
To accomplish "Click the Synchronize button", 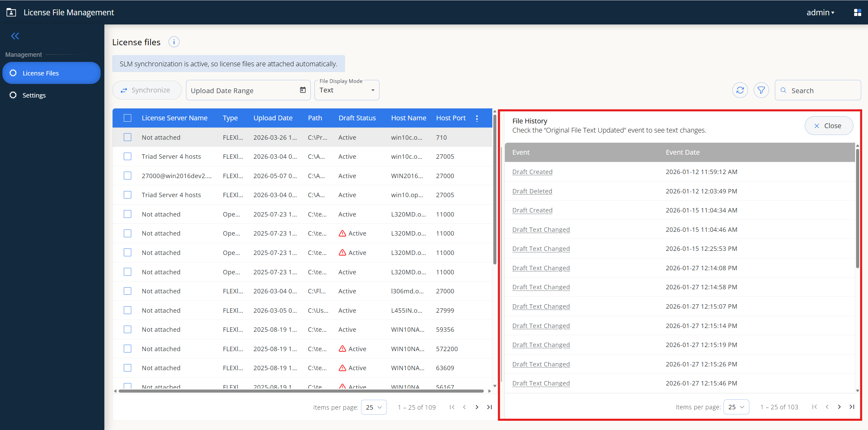I will [147, 90].
